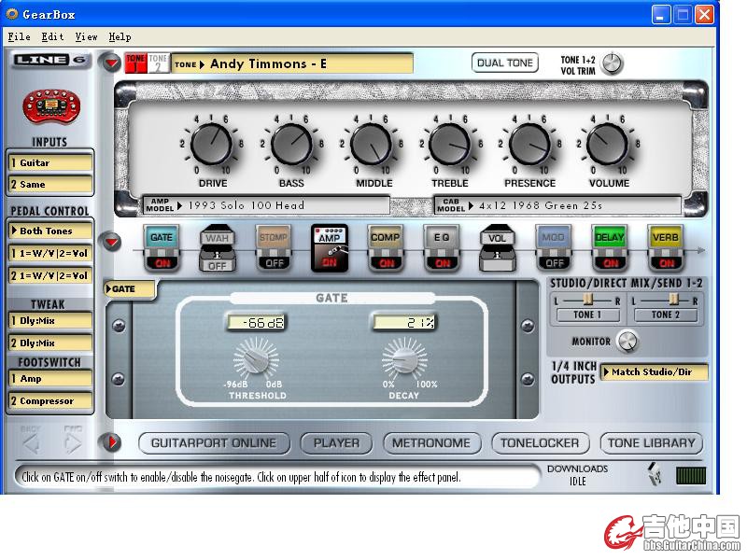This screenshot has height=560, width=747.
Task: Show the AMP panel icon
Action: point(330,237)
